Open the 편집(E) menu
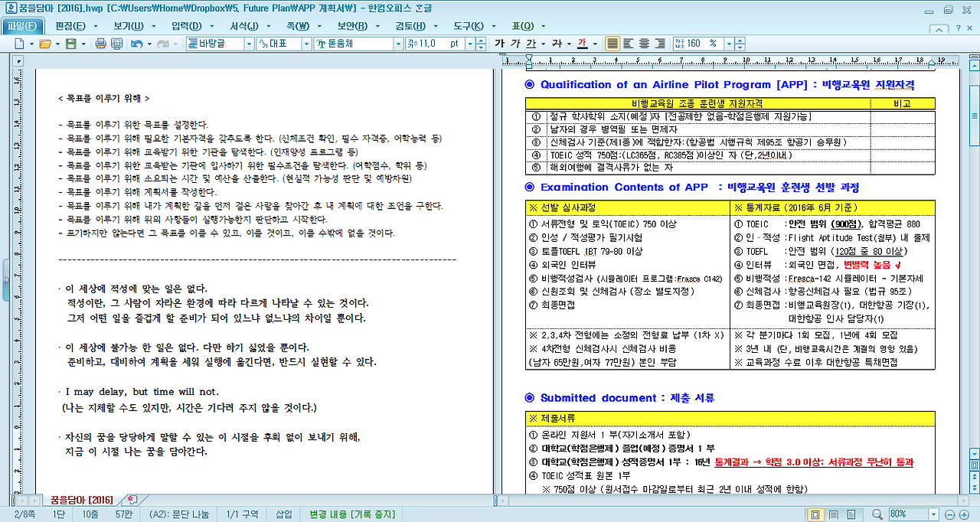This screenshot has height=522, width=980. 70,26
